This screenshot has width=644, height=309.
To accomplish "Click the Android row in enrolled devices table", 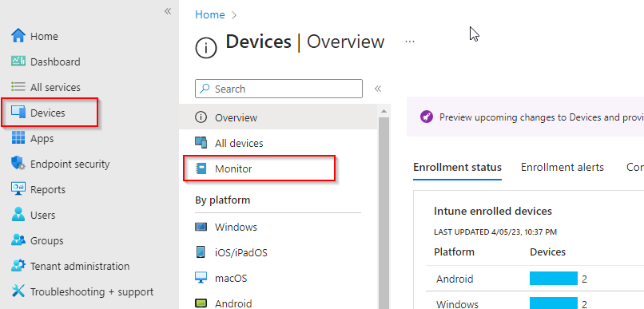I will (x=535, y=279).
